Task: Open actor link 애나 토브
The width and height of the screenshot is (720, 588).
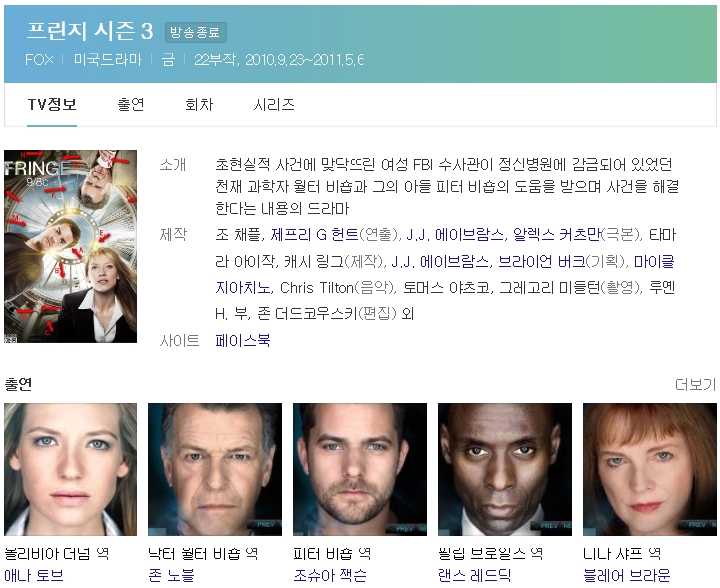Action: (x=34, y=575)
